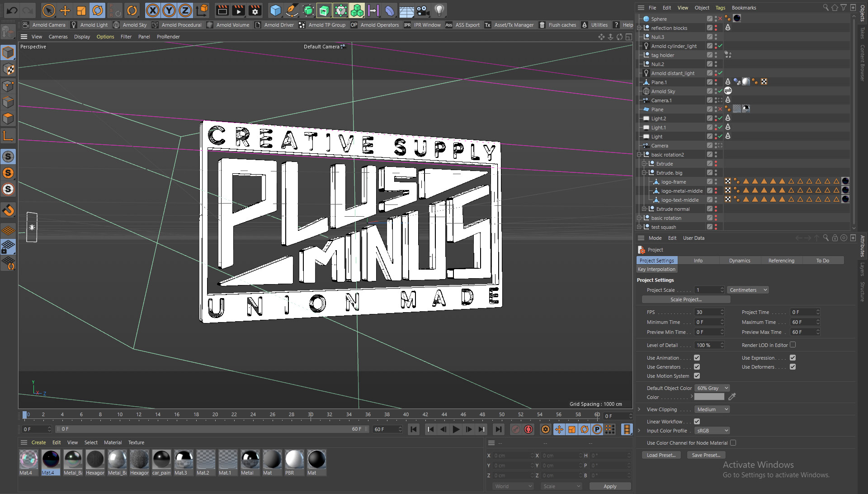Click Arnold Camera toolbar item

click(44, 25)
